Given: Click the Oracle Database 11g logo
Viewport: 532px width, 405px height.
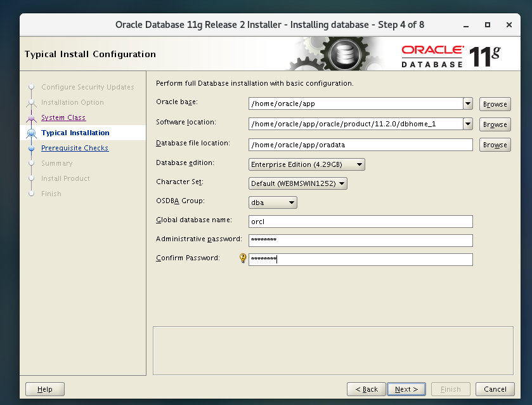Looking at the screenshot, I should point(451,56).
